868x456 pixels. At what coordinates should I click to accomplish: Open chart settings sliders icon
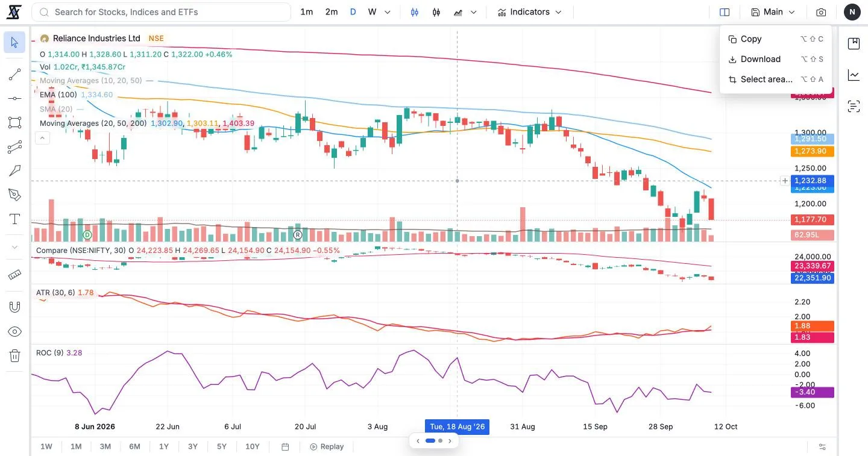click(822, 446)
